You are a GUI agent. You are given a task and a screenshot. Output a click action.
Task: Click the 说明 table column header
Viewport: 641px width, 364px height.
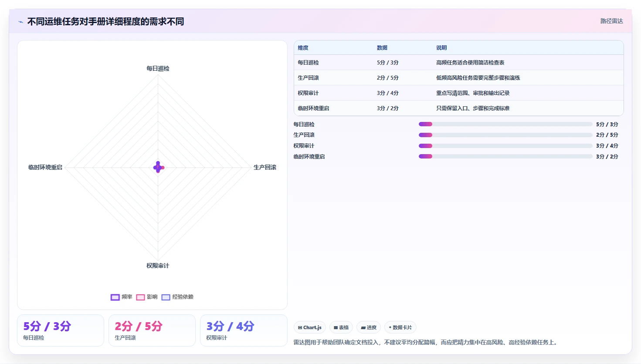[441, 48]
